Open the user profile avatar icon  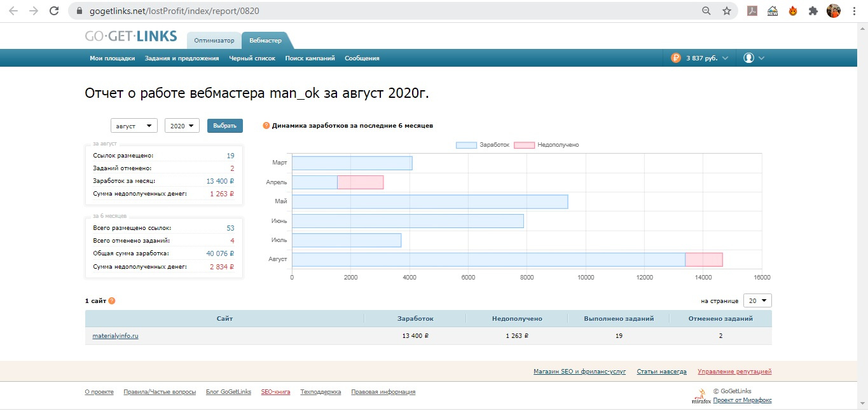point(748,58)
